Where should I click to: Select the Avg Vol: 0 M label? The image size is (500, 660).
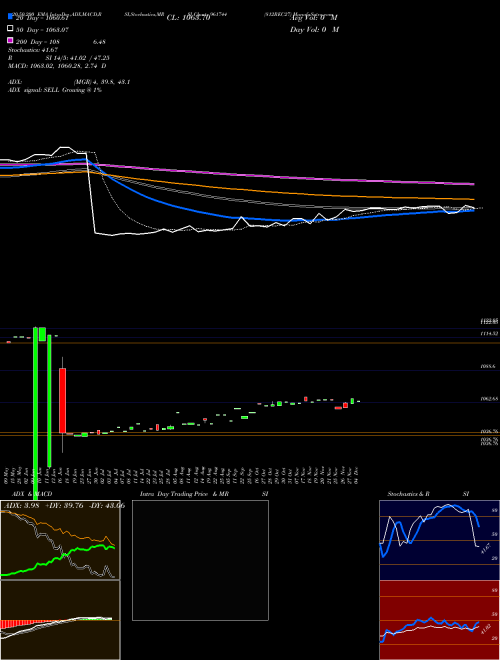314,18
